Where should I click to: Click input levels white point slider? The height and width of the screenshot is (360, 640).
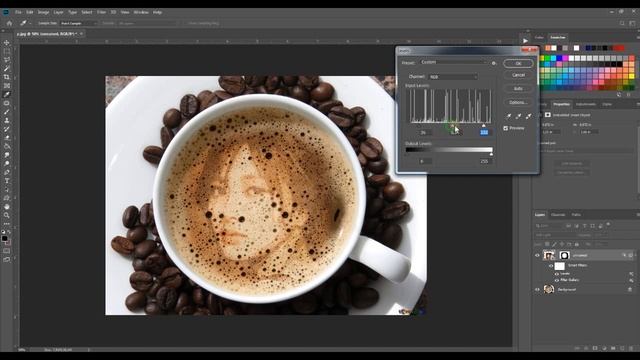point(484,125)
